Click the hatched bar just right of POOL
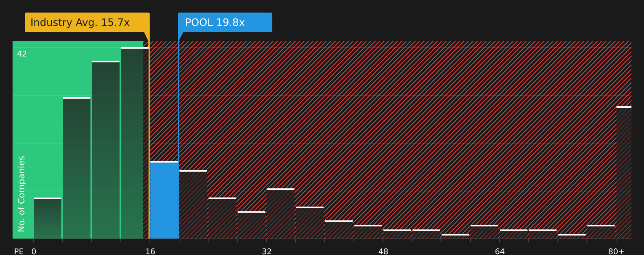 [x=193, y=204]
